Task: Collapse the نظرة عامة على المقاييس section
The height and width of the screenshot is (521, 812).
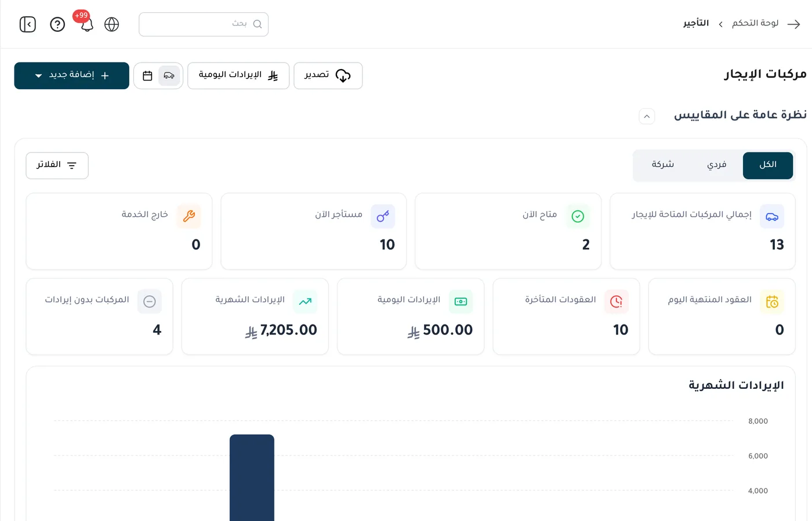Action: tap(647, 116)
